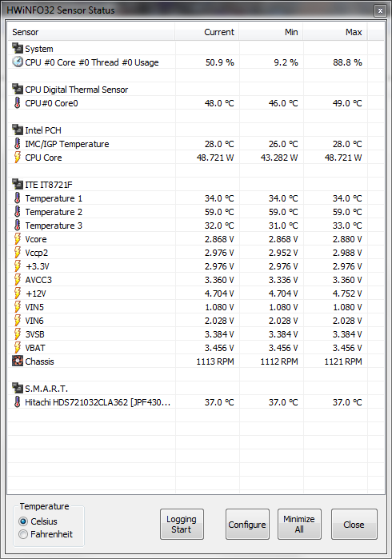
Task: Click the Vccp2 min value 2.952 V
Action: click(x=283, y=253)
